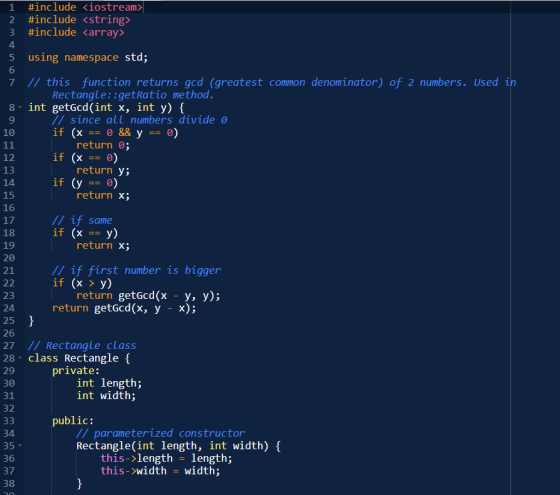The width and height of the screenshot is (560, 495).
Task: Collapse the Rectangle class fold at line 28
Action: pyautogui.click(x=20, y=358)
